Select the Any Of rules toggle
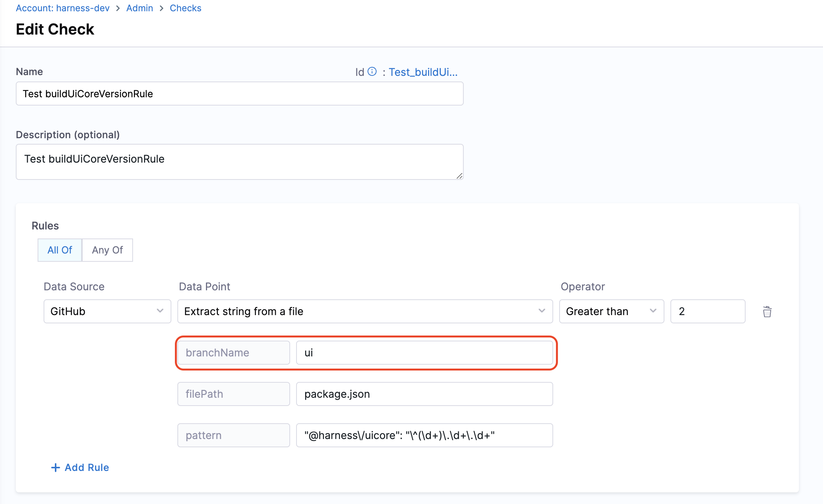 (107, 250)
